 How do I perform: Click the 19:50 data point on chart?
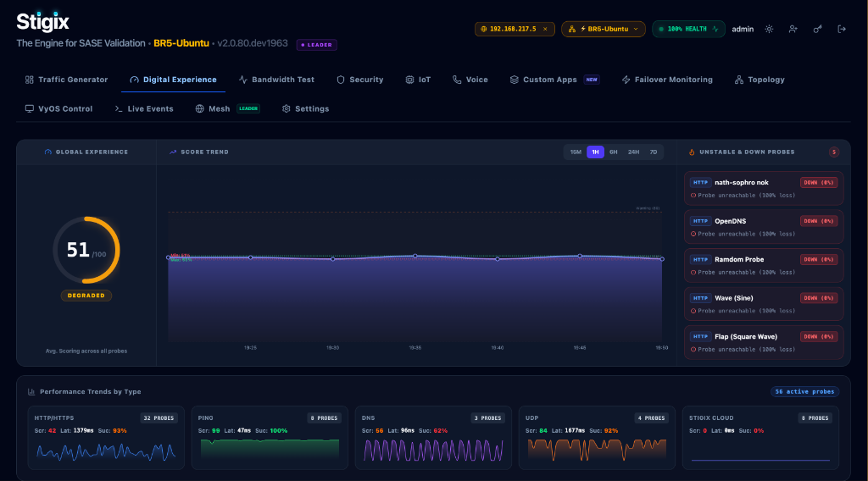[x=662, y=259]
